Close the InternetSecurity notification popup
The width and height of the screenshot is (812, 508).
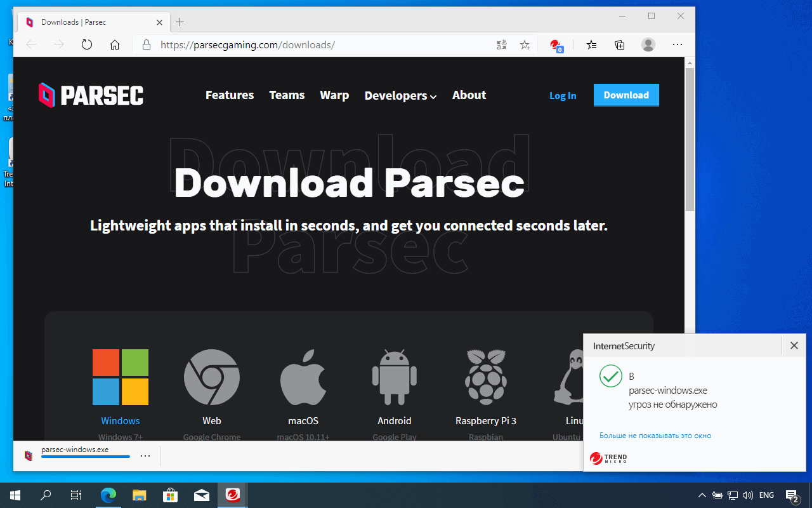point(794,346)
